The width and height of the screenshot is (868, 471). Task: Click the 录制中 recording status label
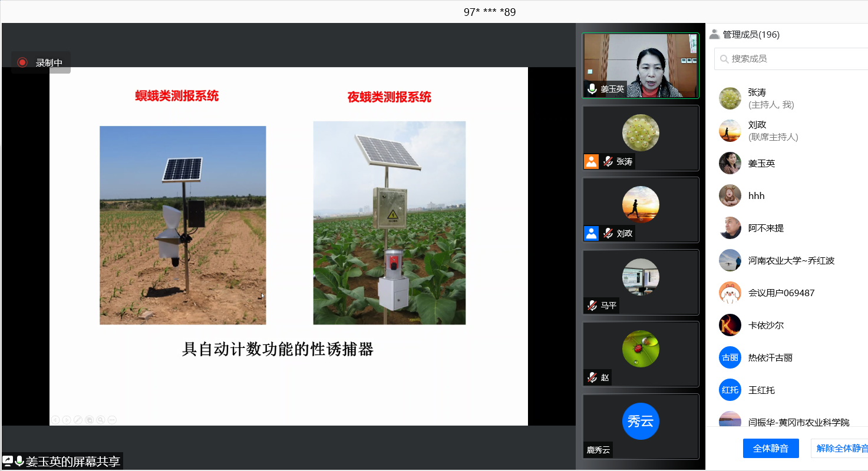click(49, 62)
